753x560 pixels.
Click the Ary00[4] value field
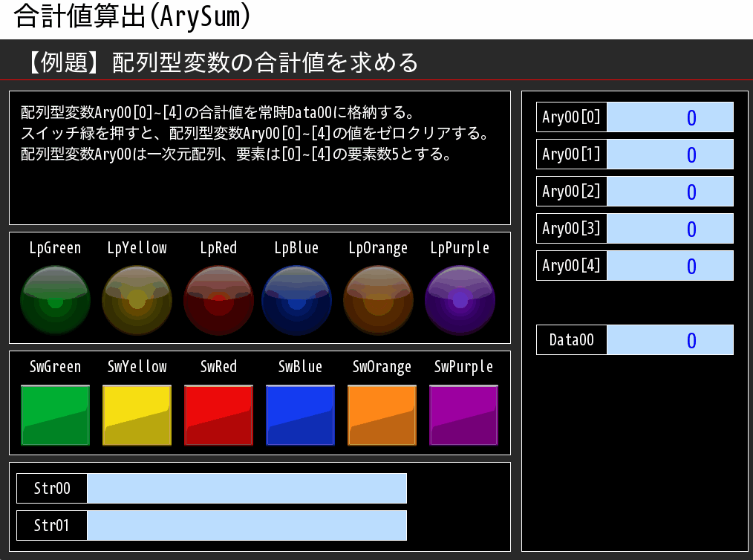pos(671,265)
